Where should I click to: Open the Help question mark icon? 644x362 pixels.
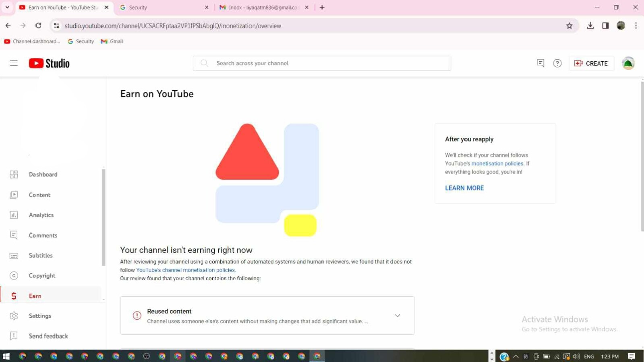557,63
